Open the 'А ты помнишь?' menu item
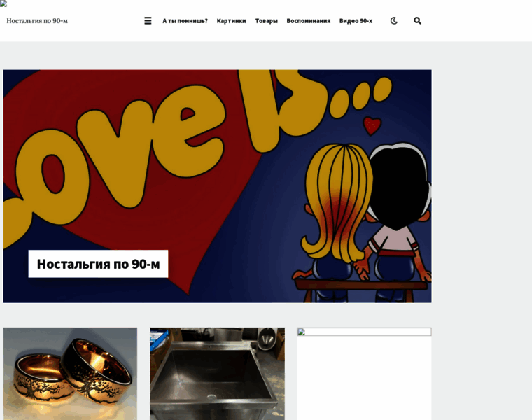 pos(185,21)
